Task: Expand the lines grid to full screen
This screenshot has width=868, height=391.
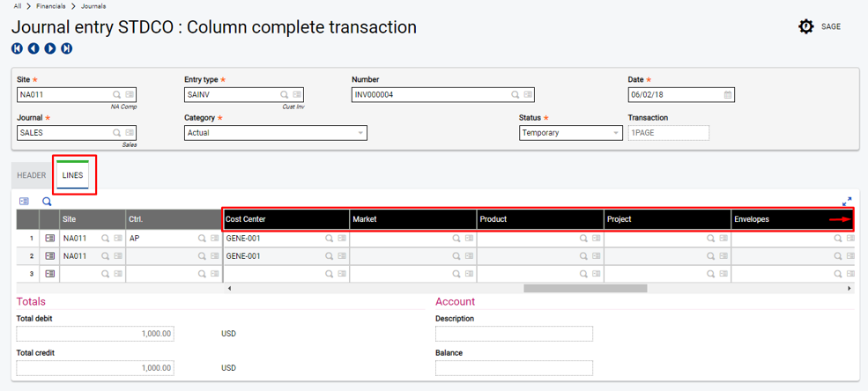Action: pyautogui.click(x=847, y=202)
